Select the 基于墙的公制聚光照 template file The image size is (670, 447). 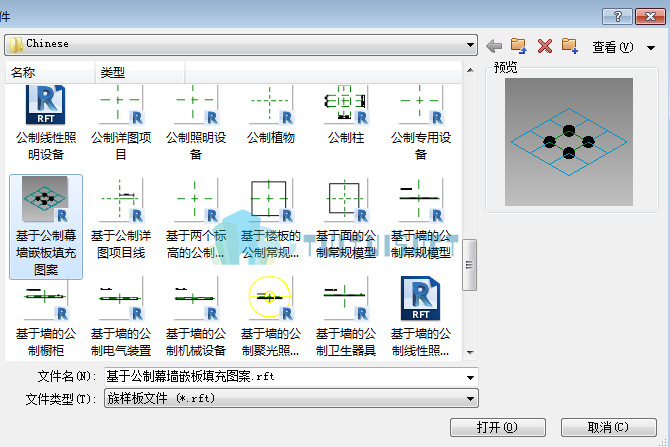coord(271,316)
